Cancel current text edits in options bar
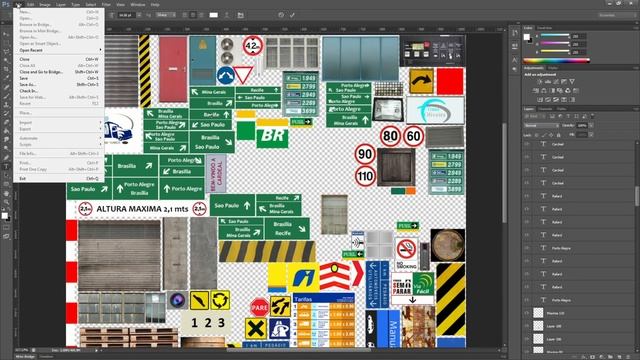 point(281,15)
